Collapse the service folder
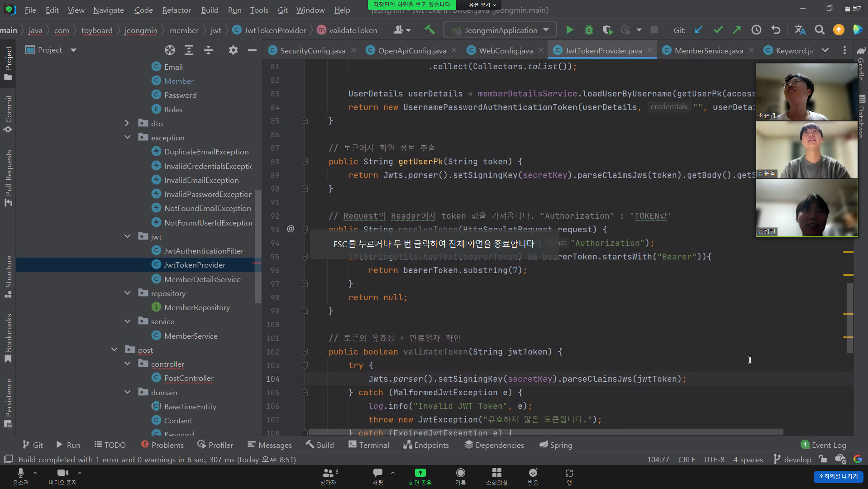Viewport: 868px width, 489px height. tap(127, 321)
